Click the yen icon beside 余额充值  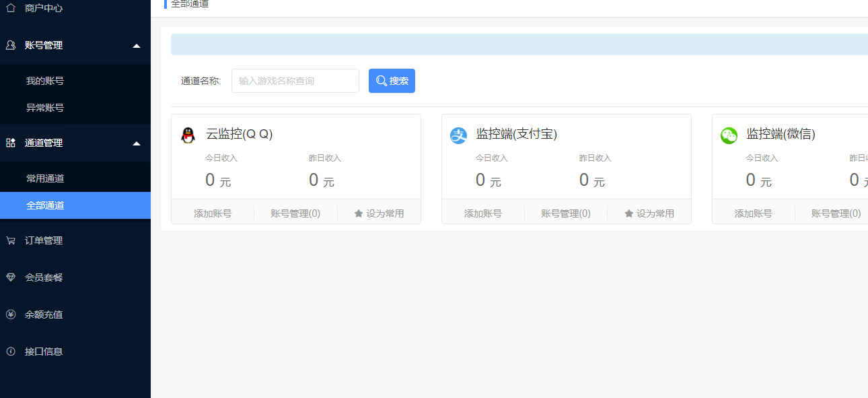(x=11, y=314)
